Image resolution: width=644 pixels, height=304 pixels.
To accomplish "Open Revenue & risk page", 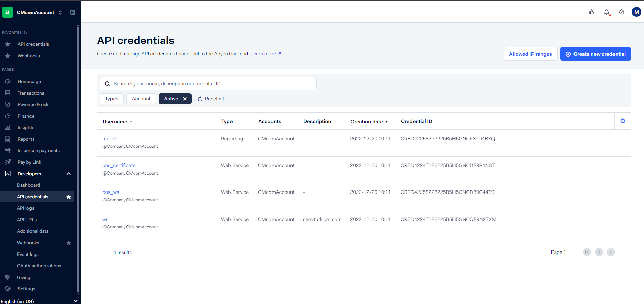I will point(33,104).
